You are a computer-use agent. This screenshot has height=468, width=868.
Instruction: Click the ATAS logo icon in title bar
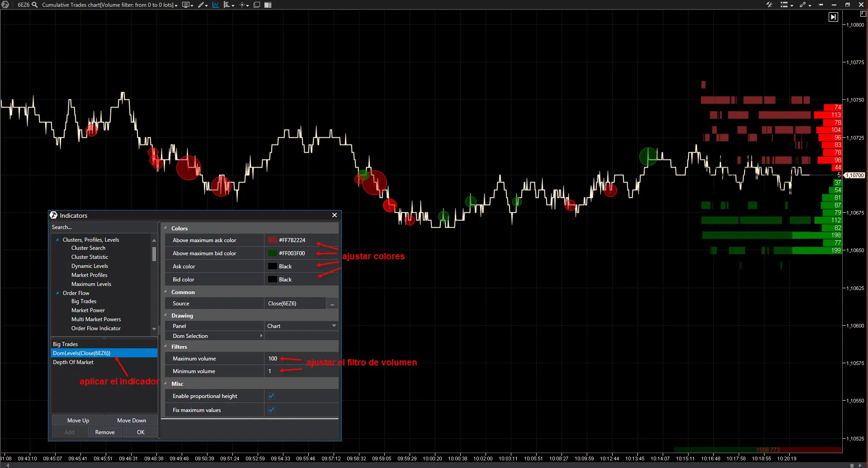[x=5, y=5]
